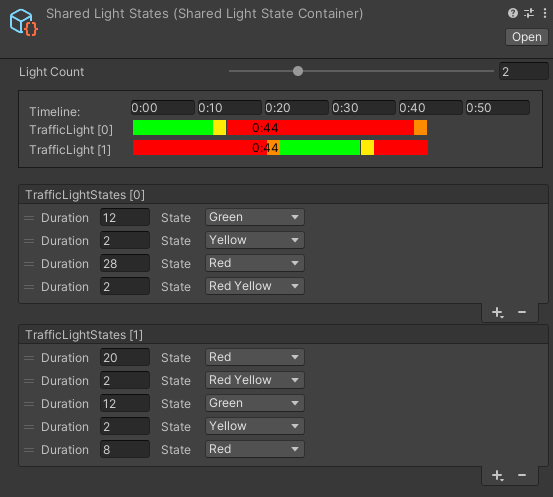Grab the drag handle of the Duration 12 Green row in list [0]
553x497 pixels.
click(x=29, y=218)
